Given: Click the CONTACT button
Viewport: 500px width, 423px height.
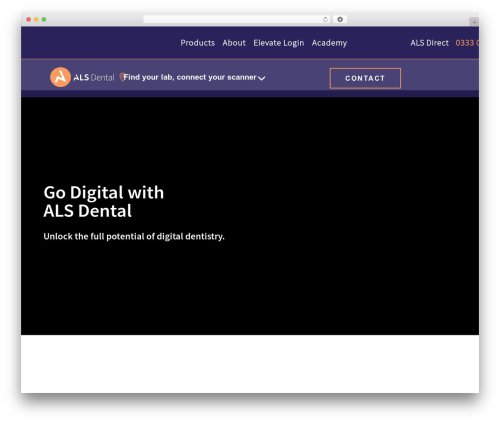Looking at the screenshot, I should click(365, 78).
